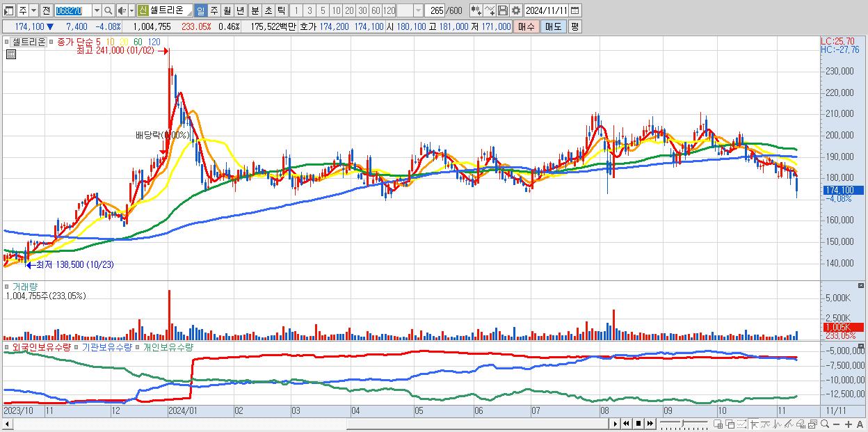Viewport: 868px width, 432px height.
Task: Click the 기관보유수량 legend label
Action: (107, 346)
